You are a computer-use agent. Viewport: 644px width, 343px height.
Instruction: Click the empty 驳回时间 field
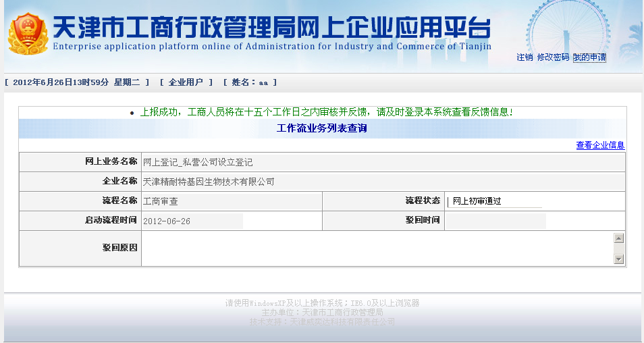pos(495,221)
